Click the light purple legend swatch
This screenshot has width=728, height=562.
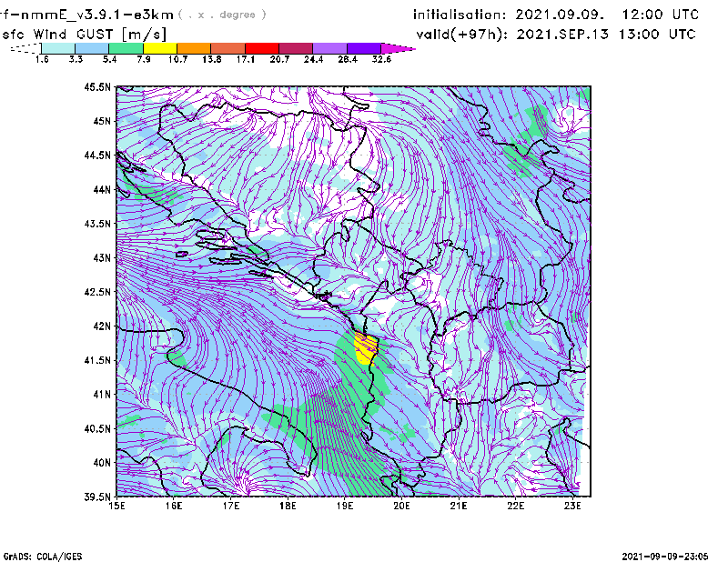330,48
